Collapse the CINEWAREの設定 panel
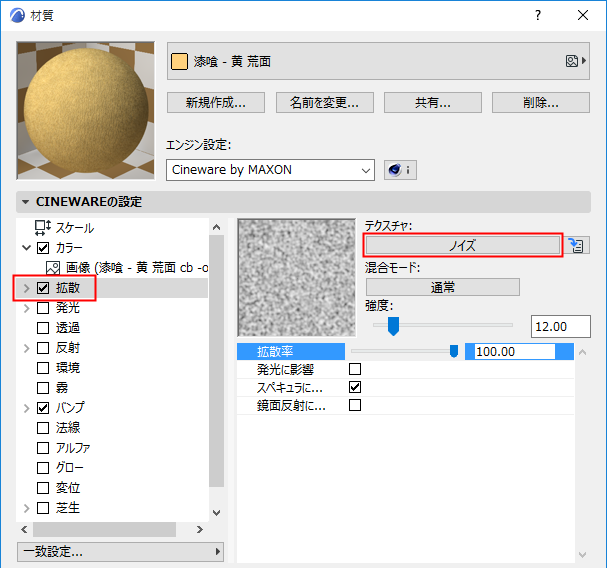 tap(26, 202)
